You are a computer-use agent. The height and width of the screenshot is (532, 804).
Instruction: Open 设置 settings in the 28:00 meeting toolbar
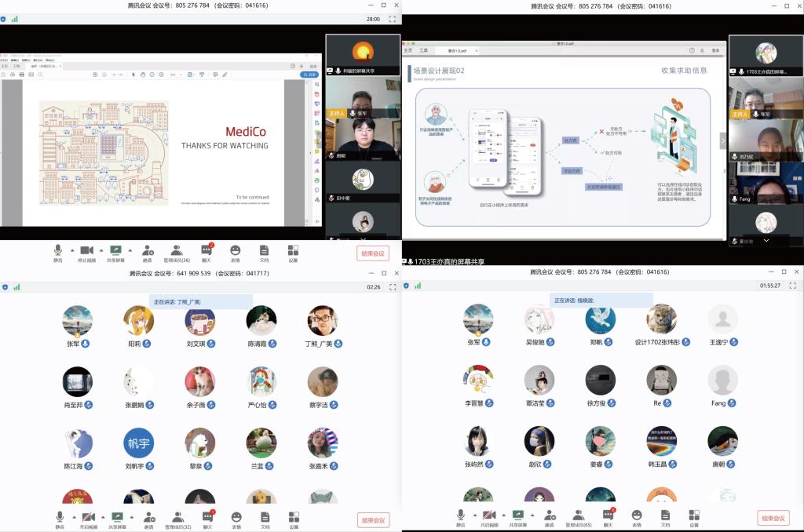pos(293,252)
